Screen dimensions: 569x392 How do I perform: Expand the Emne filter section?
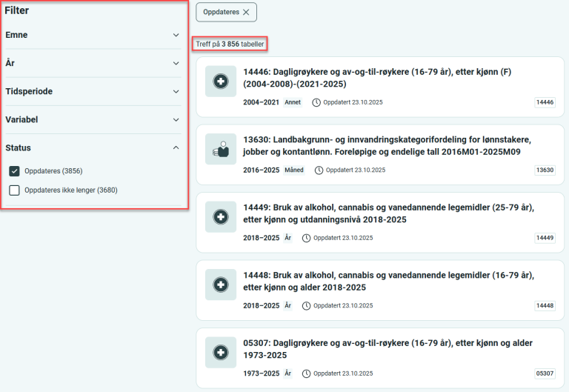93,36
